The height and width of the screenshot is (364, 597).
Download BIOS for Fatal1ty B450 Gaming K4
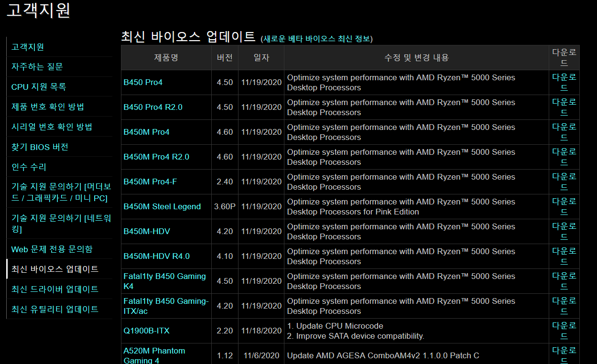pos(564,281)
